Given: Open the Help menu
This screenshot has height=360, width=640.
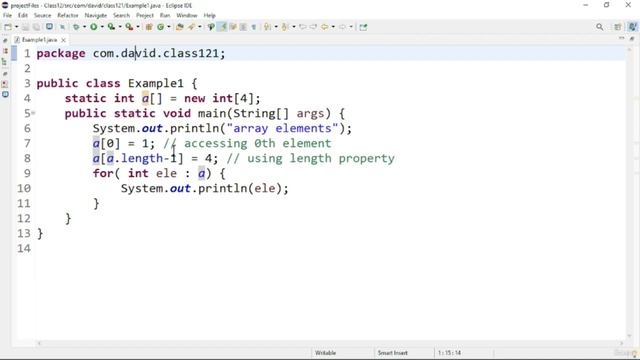Looking at the screenshot, I should [x=209, y=16].
